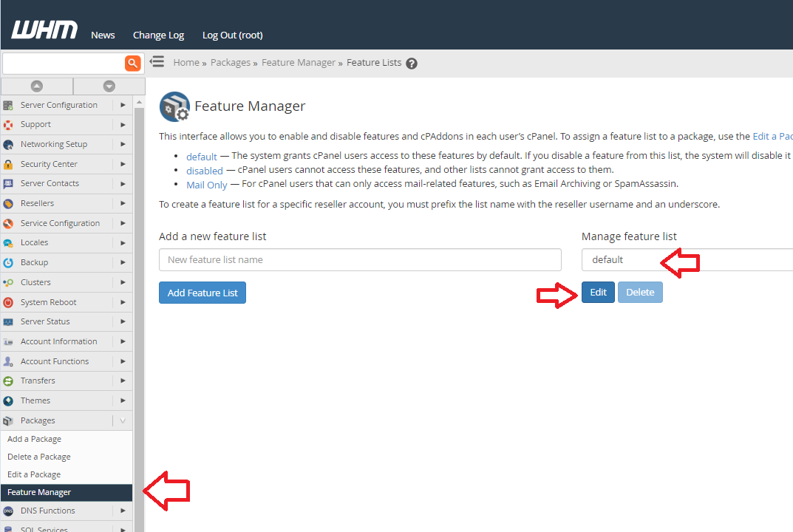Screen dimensions: 793x532
Task: Click the Server Configuration icon
Action: [8, 105]
